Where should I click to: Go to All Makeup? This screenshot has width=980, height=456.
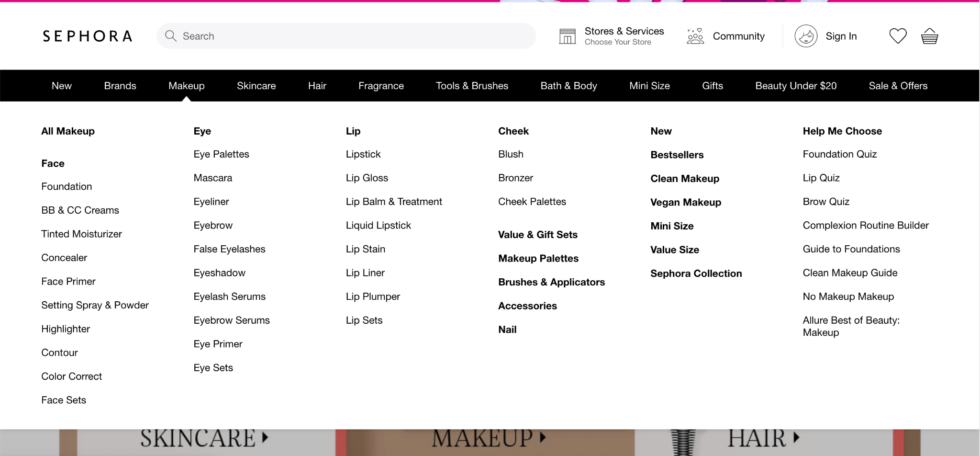coord(68,131)
